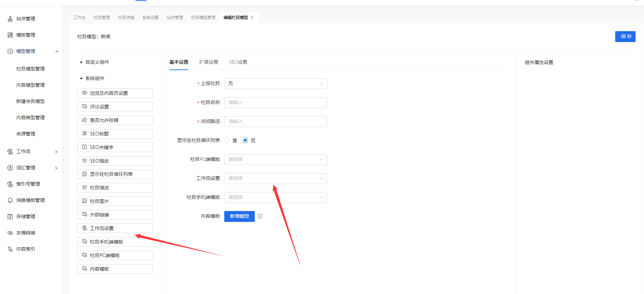Click the icon beside 工作流设置 component
The image size is (644, 294).
tap(85, 228)
